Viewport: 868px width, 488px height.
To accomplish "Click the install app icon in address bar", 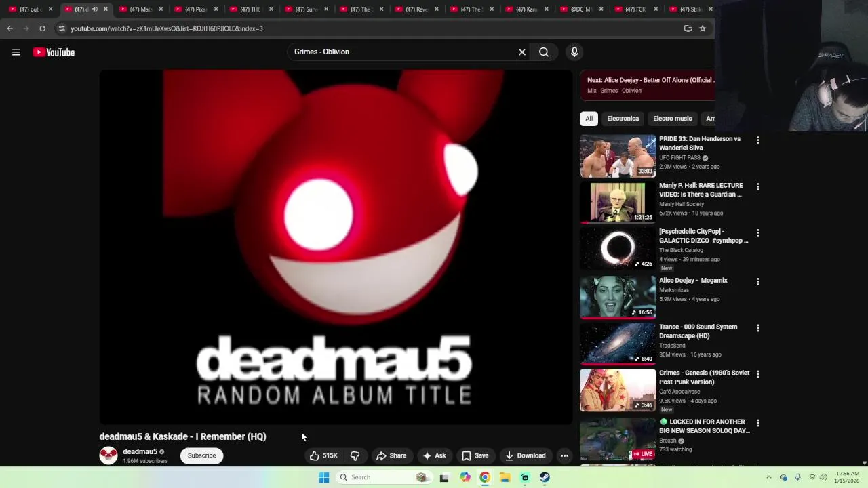I will (688, 28).
